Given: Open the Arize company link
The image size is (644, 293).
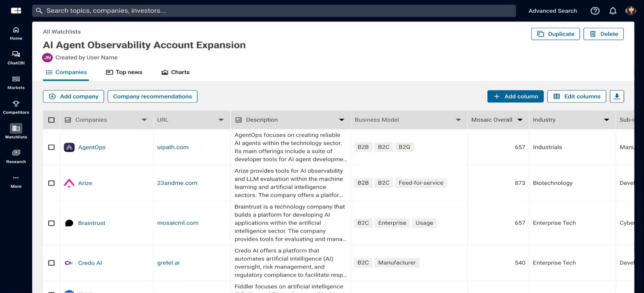Looking at the screenshot, I should coord(85,183).
